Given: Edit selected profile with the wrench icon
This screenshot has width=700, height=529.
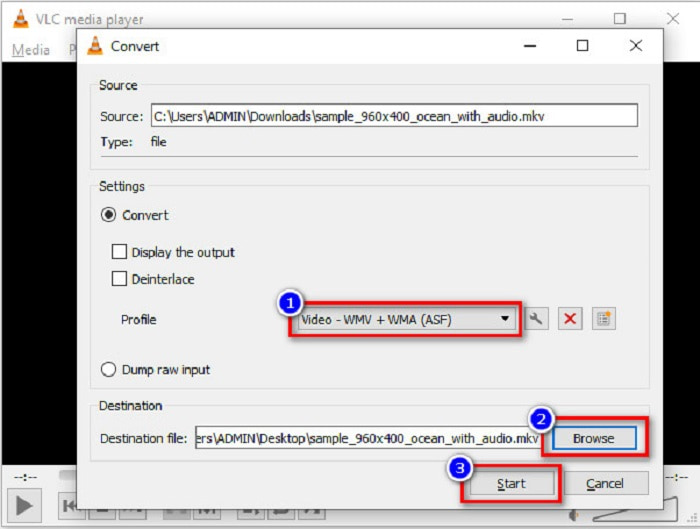Looking at the screenshot, I should click(x=536, y=319).
